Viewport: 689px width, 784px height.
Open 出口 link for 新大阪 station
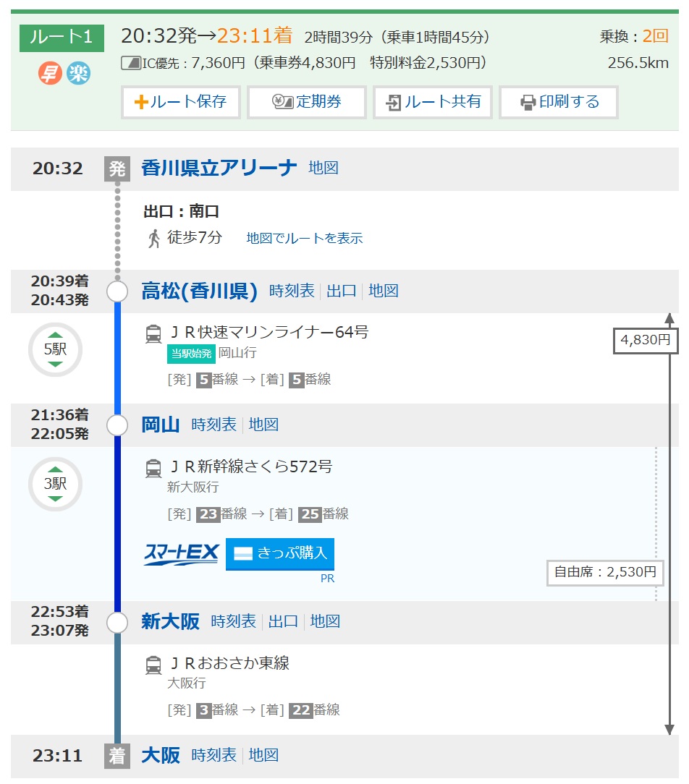283,621
